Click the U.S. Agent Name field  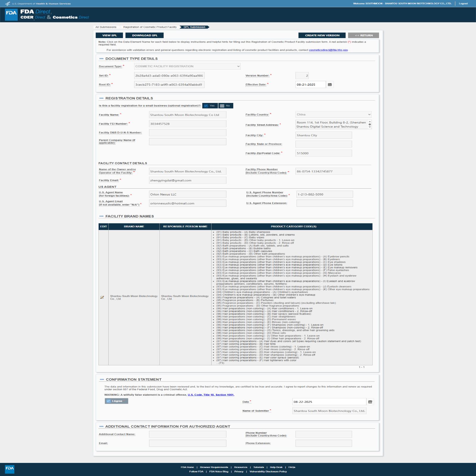188,194
